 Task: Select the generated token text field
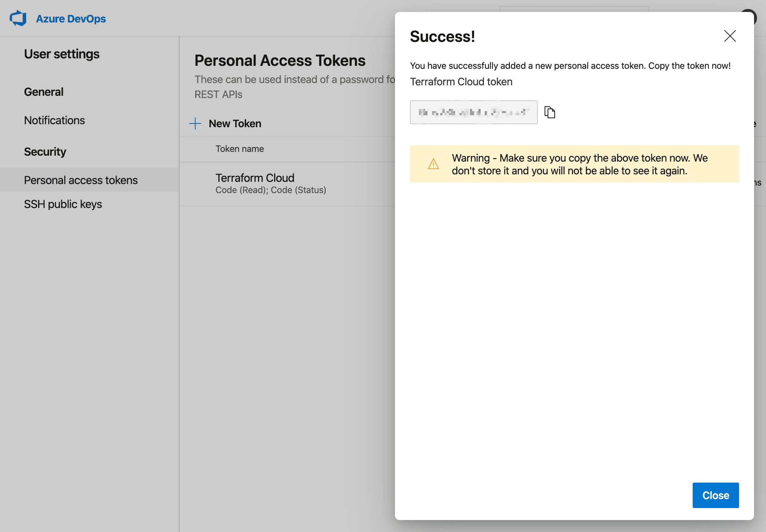(x=474, y=112)
